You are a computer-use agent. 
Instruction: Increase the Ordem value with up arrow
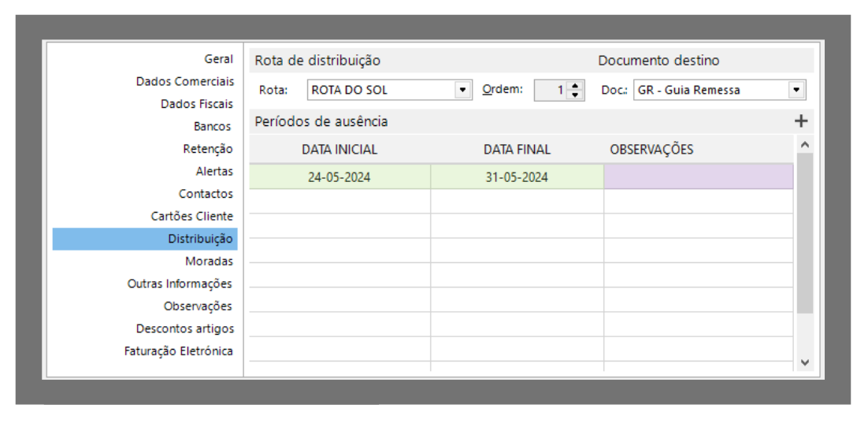coord(576,86)
